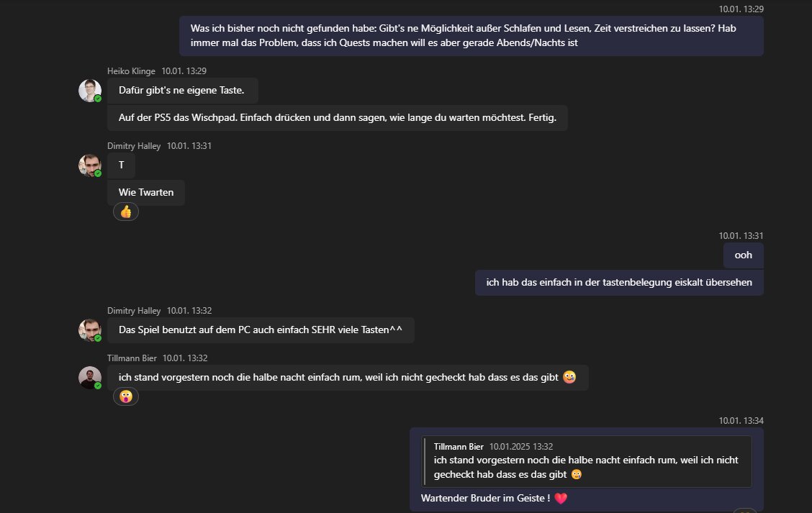Click the message mentioning "tastenbelegung eiskalt übersehen"
812x513 pixels.
(x=619, y=283)
